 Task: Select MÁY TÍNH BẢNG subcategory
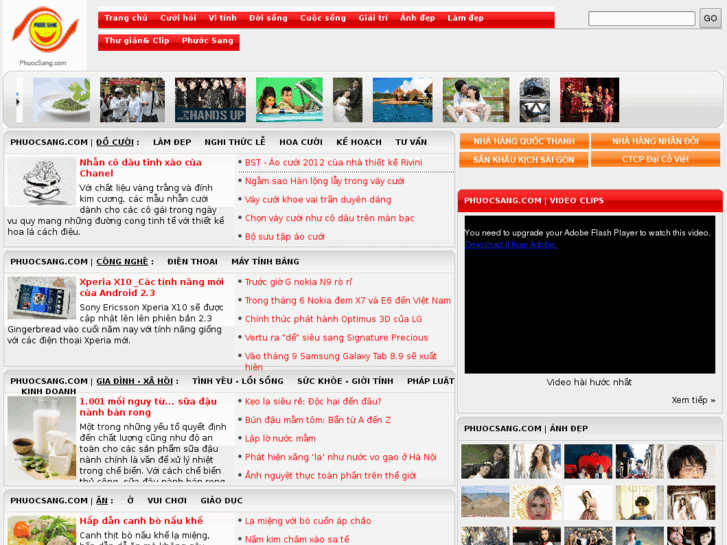point(265,262)
